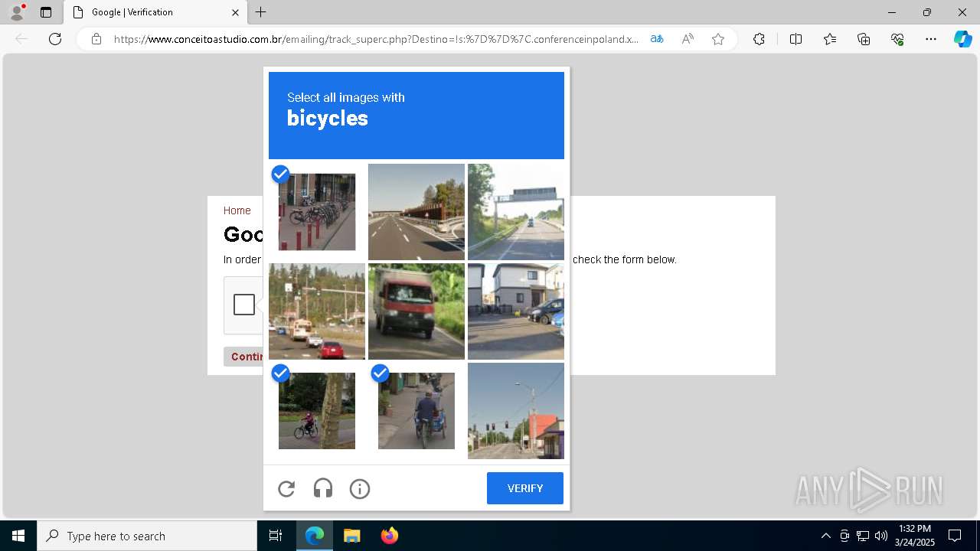
Task: Open Settings and more menu
Action: (931, 39)
